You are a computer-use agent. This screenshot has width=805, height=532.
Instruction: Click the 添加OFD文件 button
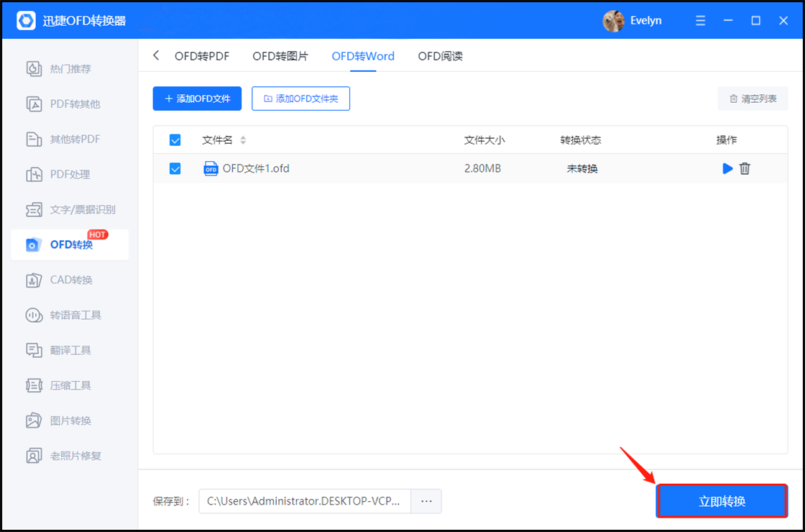point(197,98)
